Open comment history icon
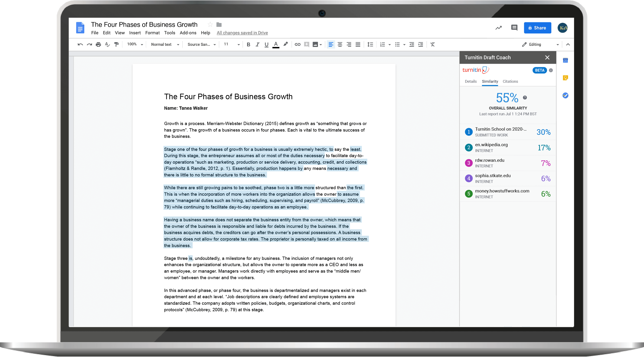 point(514,28)
